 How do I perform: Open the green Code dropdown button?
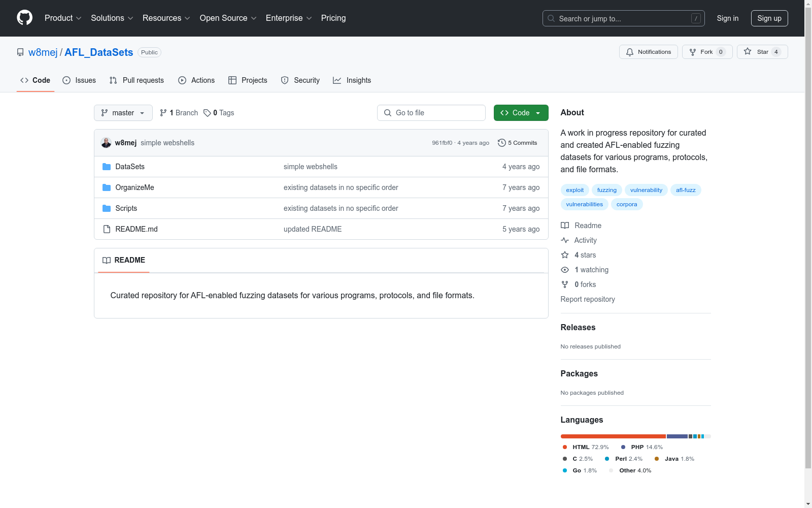[x=521, y=113]
